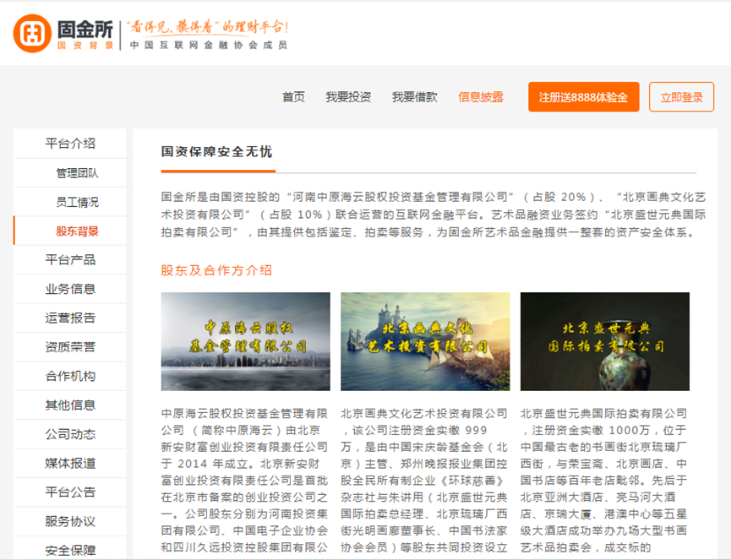Click the 国资背景 text under logo
This screenshot has height=560, width=731.
tap(85, 46)
